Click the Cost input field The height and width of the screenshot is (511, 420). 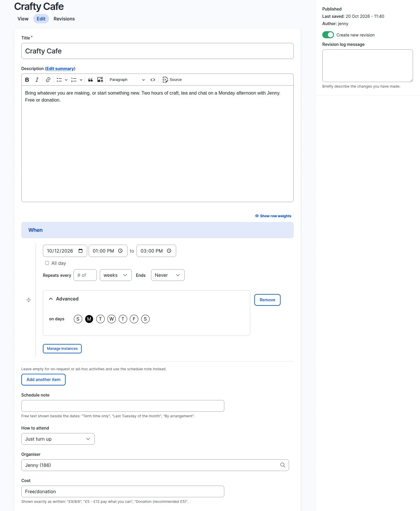[123, 491]
